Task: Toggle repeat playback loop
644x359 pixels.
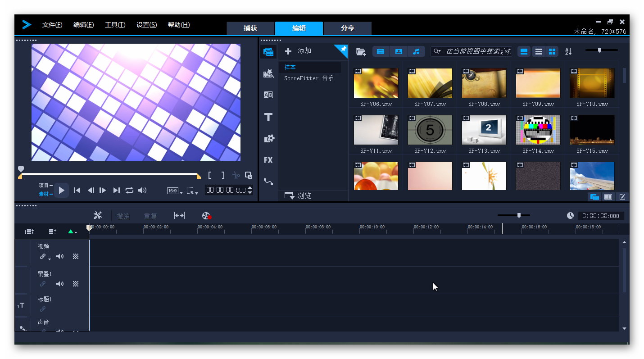Action: tap(129, 191)
